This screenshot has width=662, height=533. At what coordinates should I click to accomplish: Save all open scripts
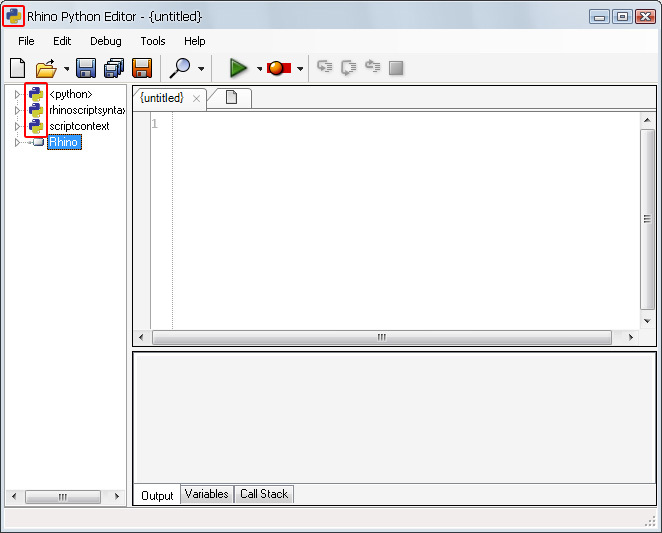click(x=114, y=68)
